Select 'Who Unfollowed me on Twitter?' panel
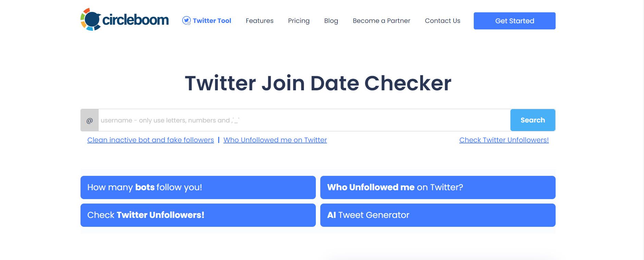The height and width of the screenshot is (260, 644). tap(437, 187)
